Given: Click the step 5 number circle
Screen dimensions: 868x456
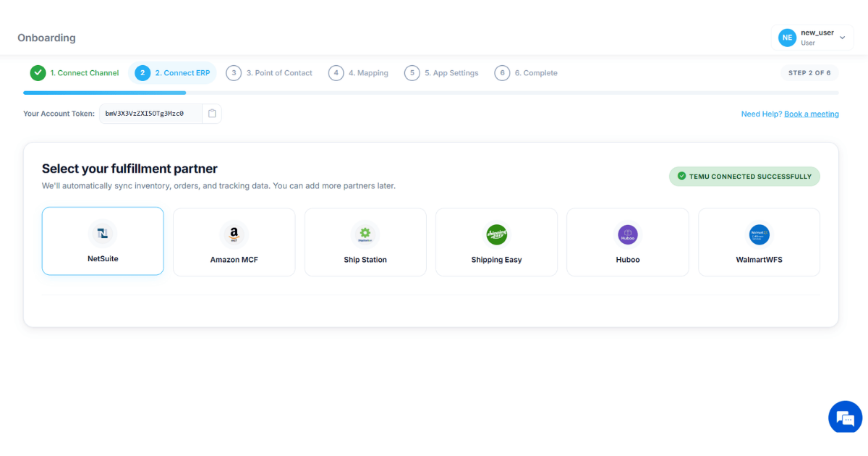Looking at the screenshot, I should pyautogui.click(x=412, y=73).
